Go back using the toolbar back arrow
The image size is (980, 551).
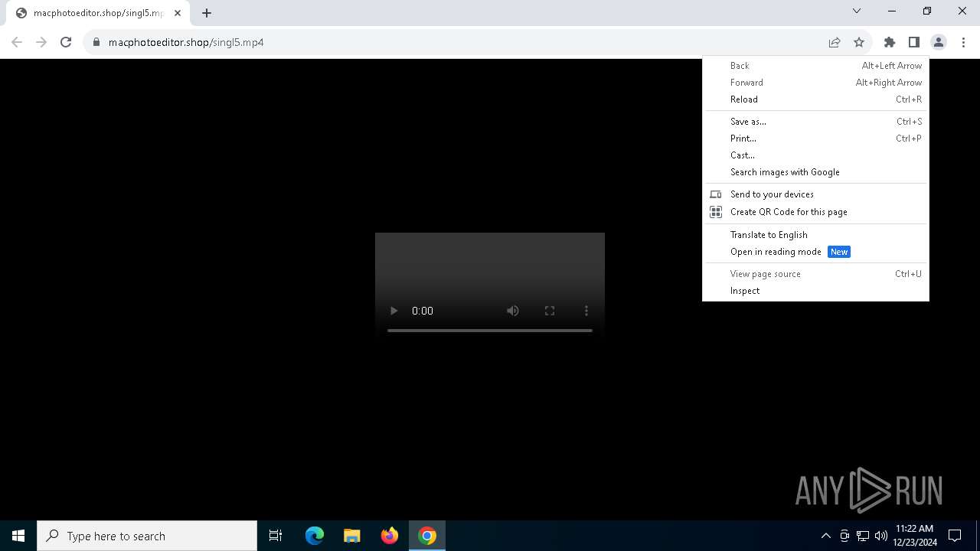[17, 42]
